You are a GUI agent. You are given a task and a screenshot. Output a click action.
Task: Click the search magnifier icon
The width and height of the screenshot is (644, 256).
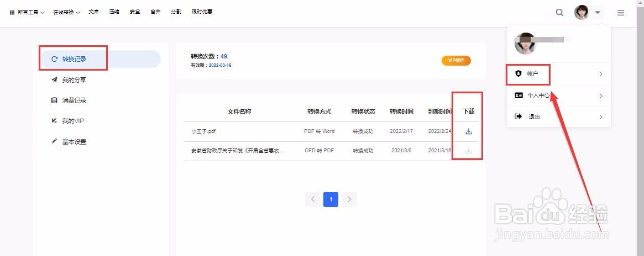(559, 12)
